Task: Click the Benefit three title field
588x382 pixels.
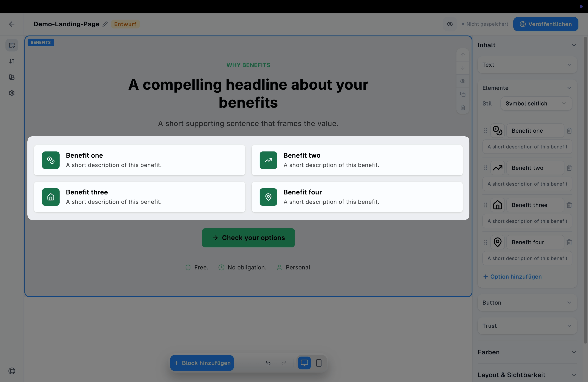Action: [x=535, y=205]
